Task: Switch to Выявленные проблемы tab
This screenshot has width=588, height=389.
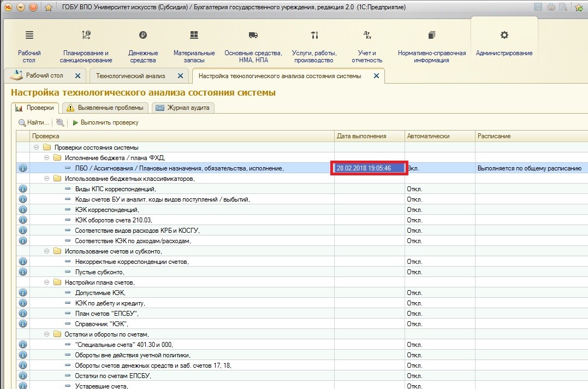Action: point(105,108)
